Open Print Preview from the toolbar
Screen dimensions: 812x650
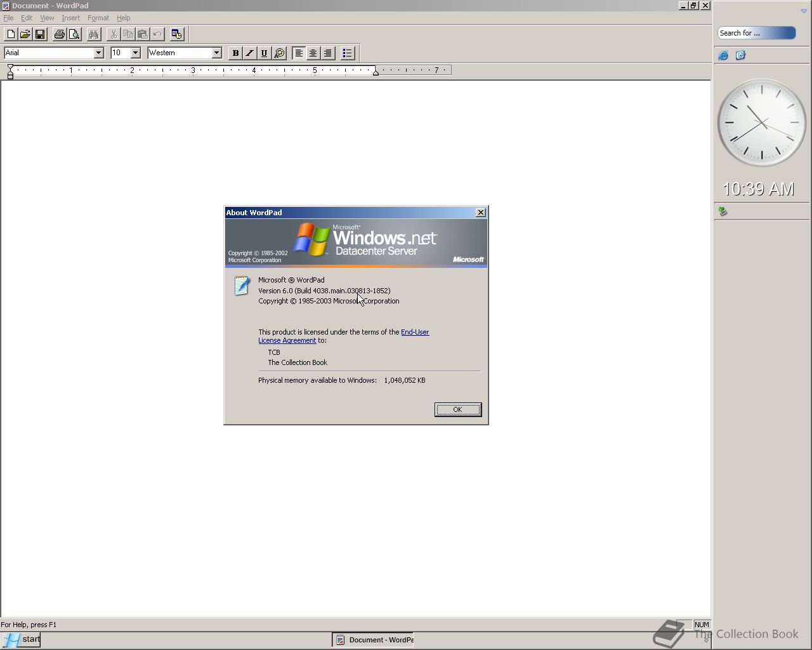tap(74, 34)
